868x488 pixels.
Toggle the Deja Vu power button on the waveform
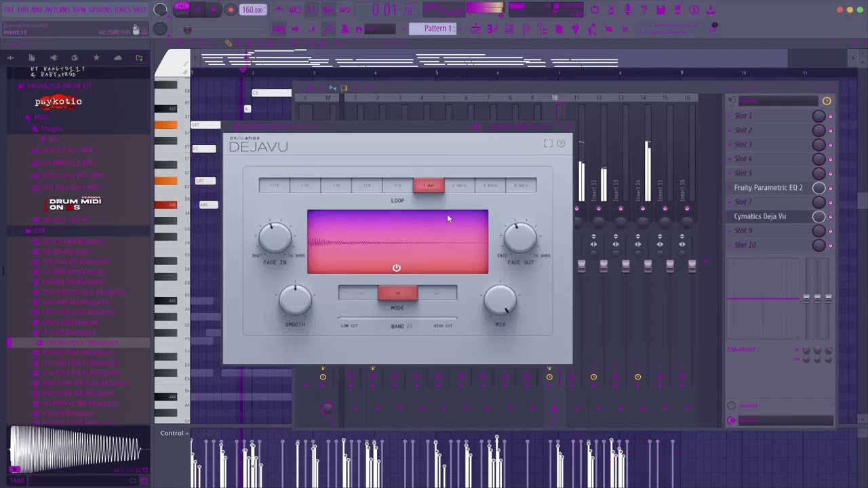coord(397,268)
